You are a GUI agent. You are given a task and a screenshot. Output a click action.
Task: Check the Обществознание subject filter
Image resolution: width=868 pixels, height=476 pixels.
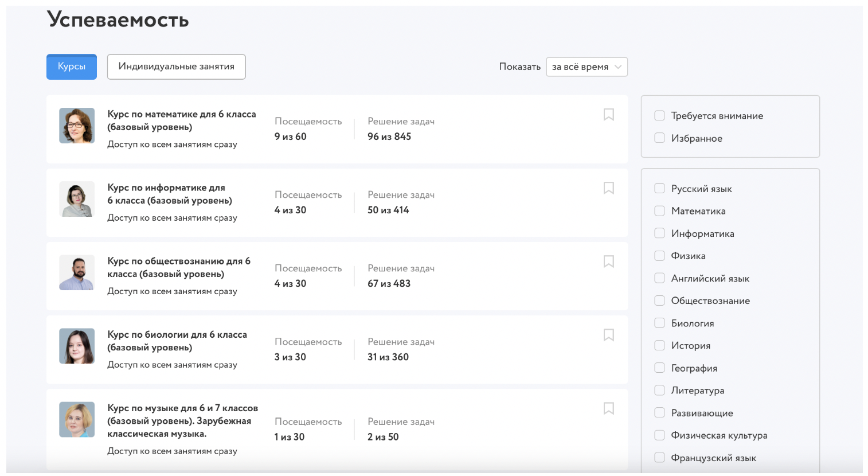[x=660, y=301]
